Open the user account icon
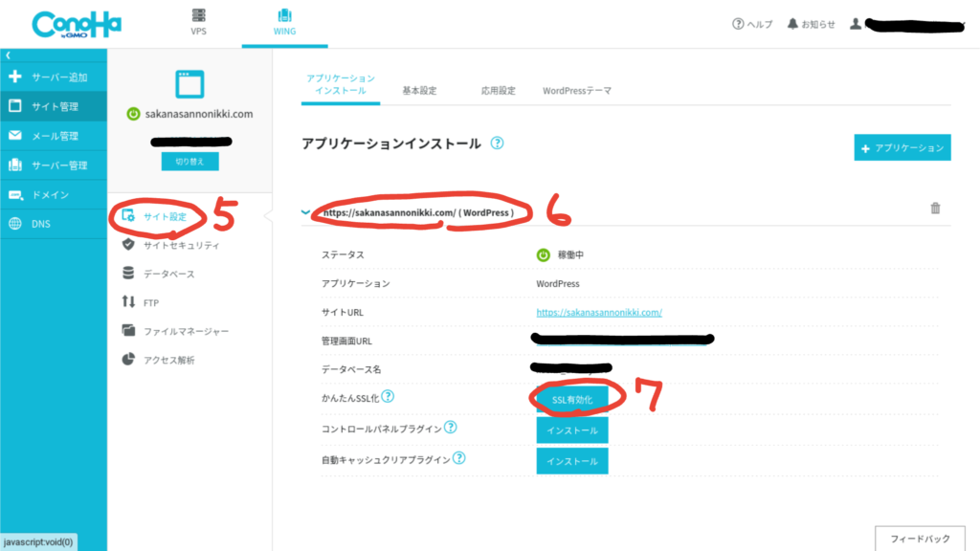Image resolution: width=980 pixels, height=551 pixels. [855, 24]
